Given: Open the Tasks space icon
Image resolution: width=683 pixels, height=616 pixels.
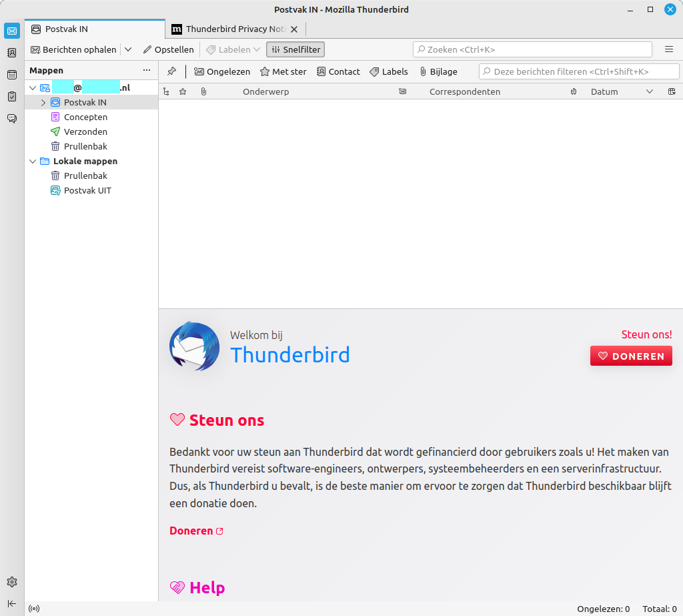Looking at the screenshot, I should point(12,97).
